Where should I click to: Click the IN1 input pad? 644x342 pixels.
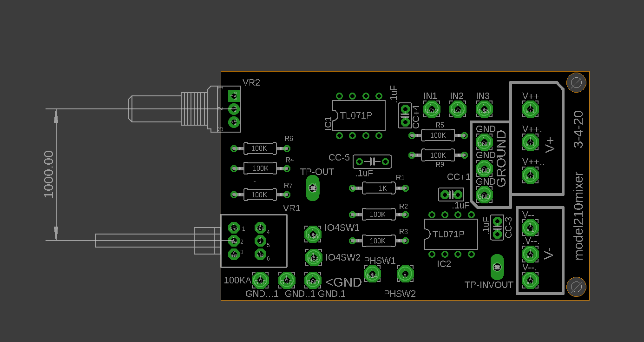(x=431, y=109)
